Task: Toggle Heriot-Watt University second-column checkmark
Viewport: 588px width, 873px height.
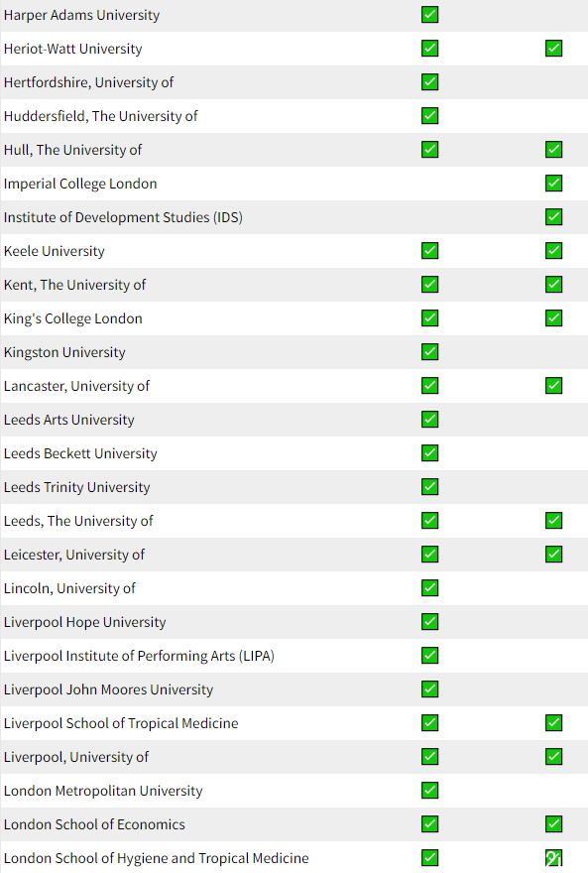Action: [x=553, y=49]
